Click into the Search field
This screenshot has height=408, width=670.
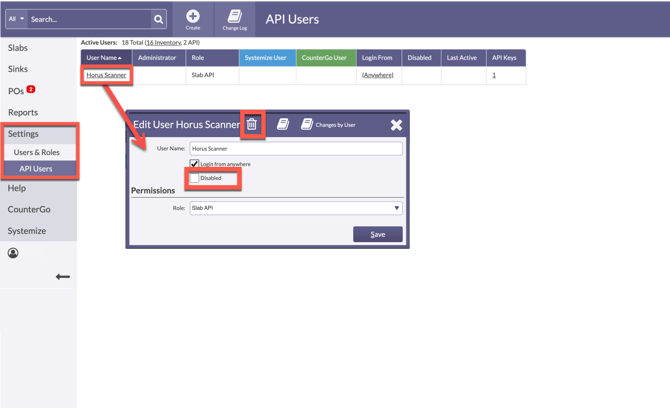tap(89, 19)
